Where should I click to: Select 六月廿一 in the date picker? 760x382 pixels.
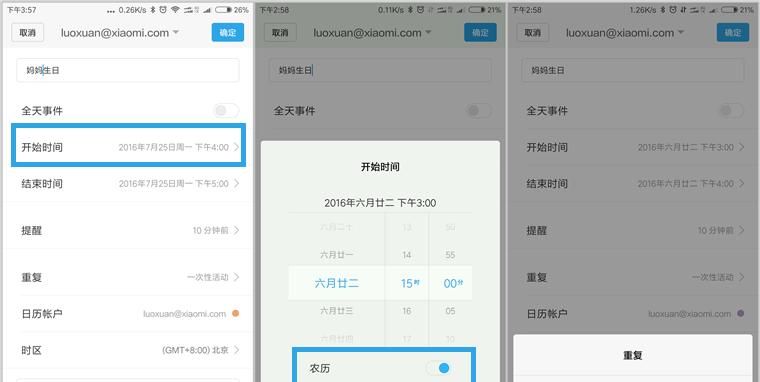(x=336, y=255)
